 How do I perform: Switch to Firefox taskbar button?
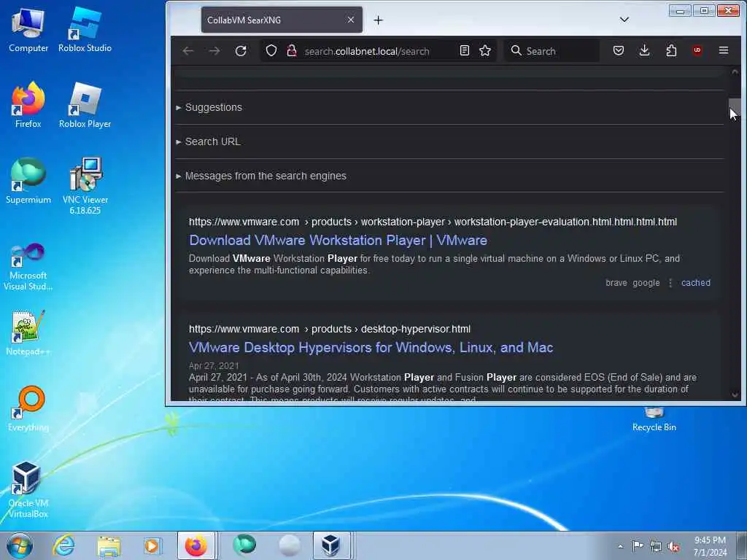tap(196, 545)
